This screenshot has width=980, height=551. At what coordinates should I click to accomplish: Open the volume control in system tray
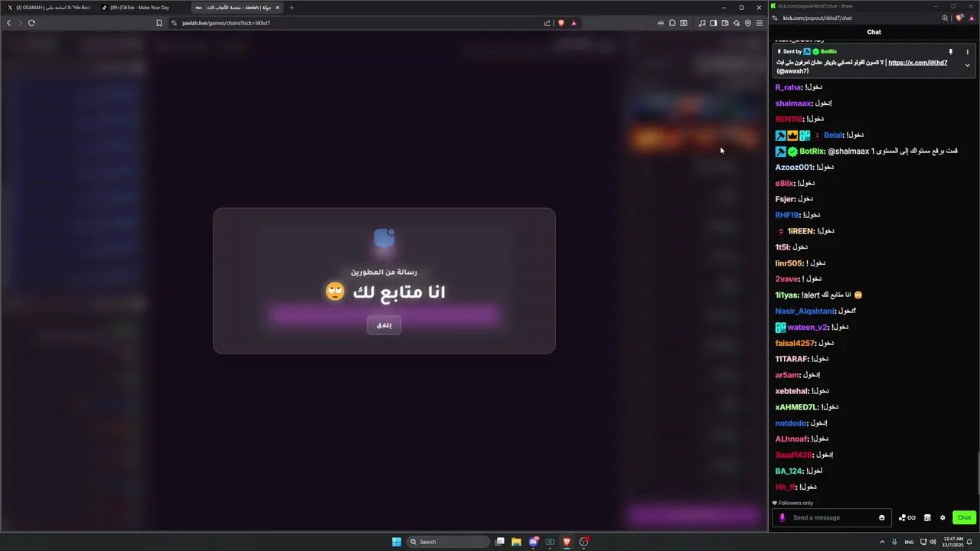933,542
